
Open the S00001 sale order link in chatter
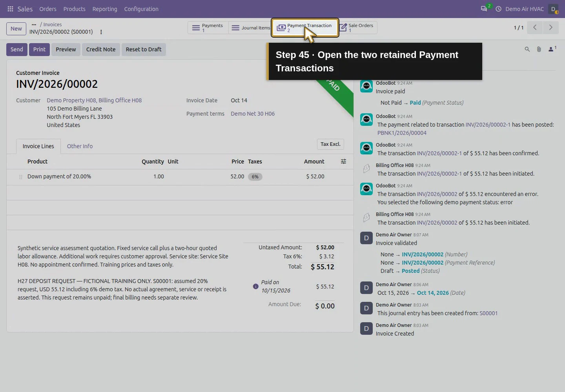(x=488, y=313)
